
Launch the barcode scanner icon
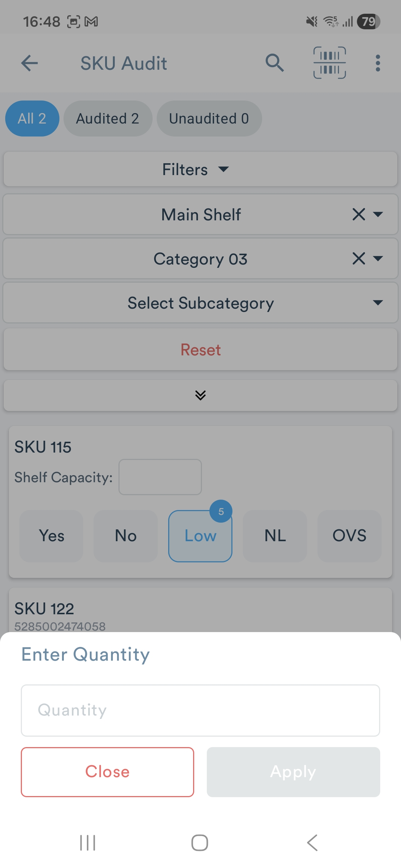click(330, 63)
